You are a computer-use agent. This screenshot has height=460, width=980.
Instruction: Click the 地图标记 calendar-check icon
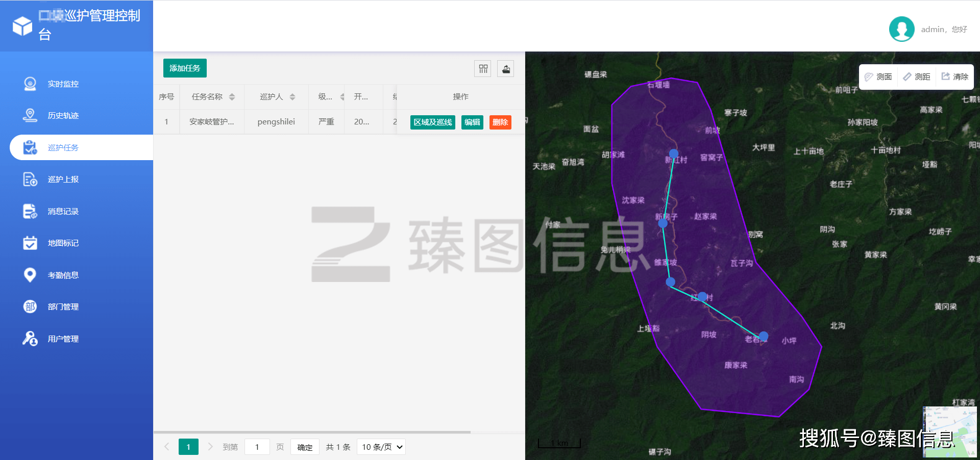(x=30, y=243)
